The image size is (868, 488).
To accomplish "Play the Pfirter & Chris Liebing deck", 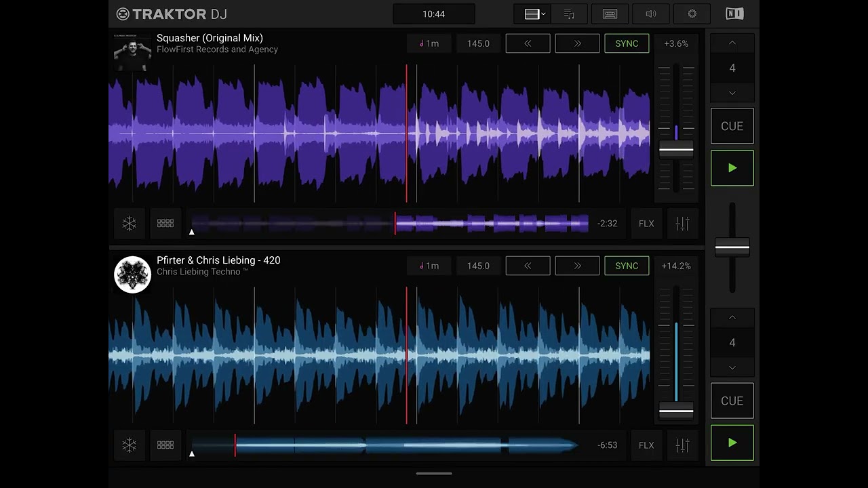I will [x=732, y=443].
